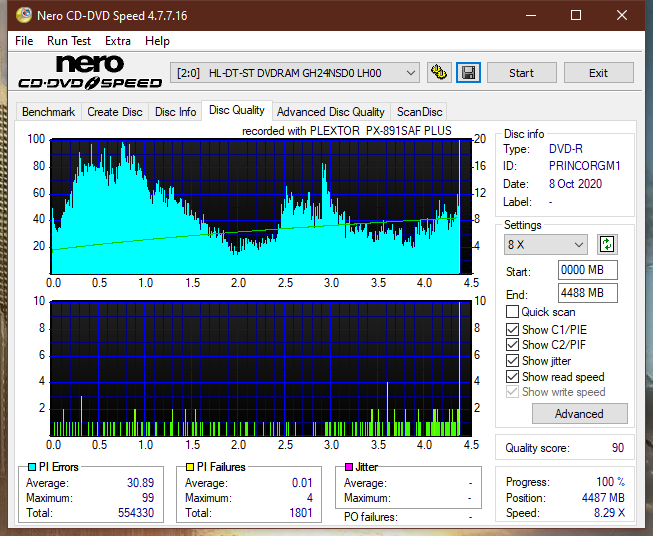Image resolution: width=653 pixels, height=536 pixels.
Task: Click recorded with PLEXTOR PX-891SAF PLUS text
Action: (x=346, y=131)
